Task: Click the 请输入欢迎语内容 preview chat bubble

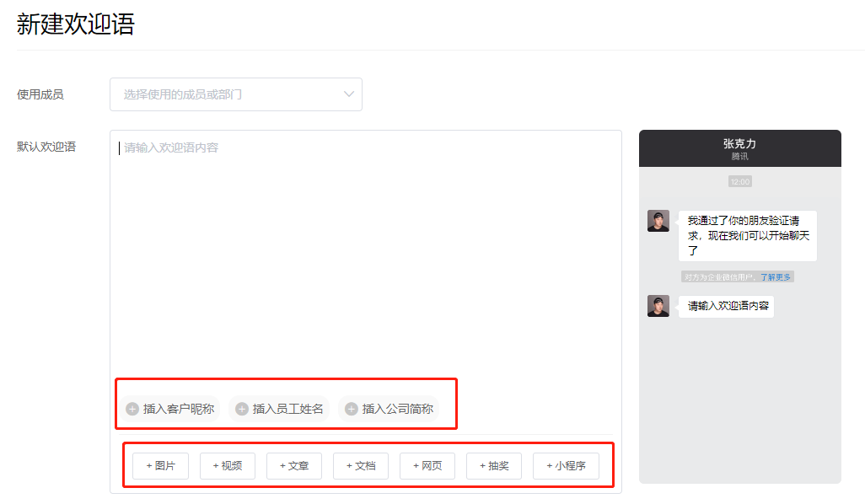Action: point(728,306)
